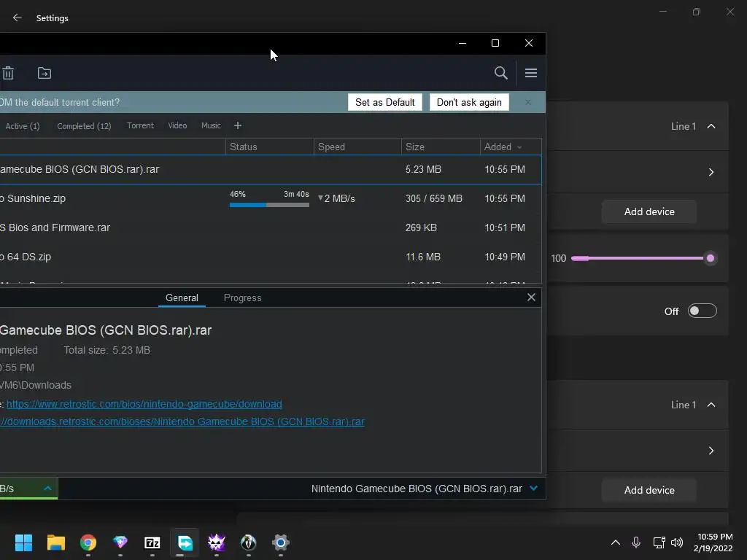This screenshot has height=560, width=747.
Task: Open the round figure icon app in taskbar
Action: (249, 542)
